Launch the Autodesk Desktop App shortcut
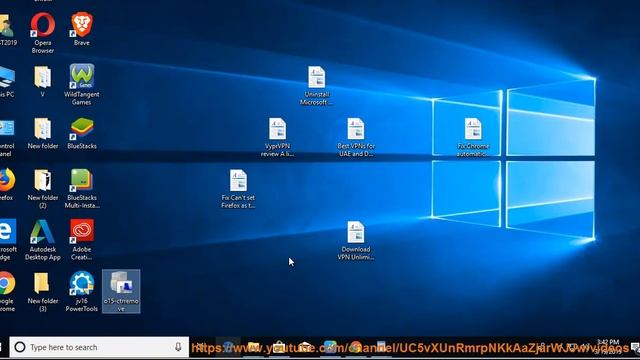 (42, 240)
